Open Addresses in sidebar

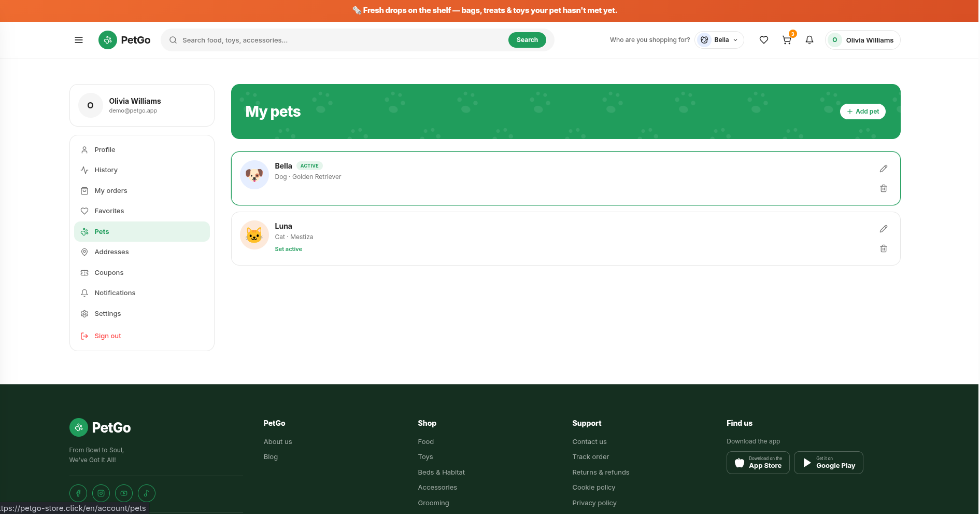[142, 252]
